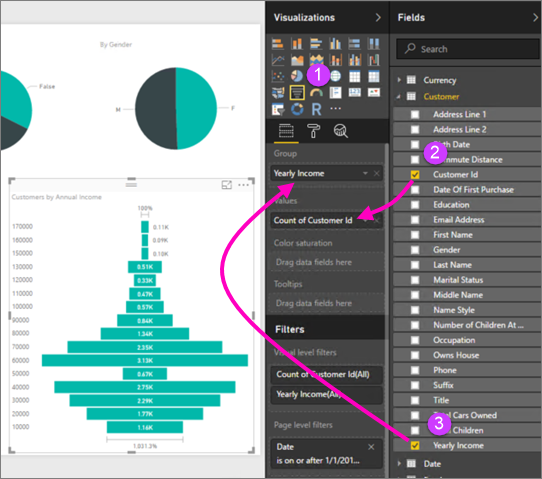The height and width of the screenshot is (479, 542).
Task: Select the Slicer visualization
Action: coord(278,109)
